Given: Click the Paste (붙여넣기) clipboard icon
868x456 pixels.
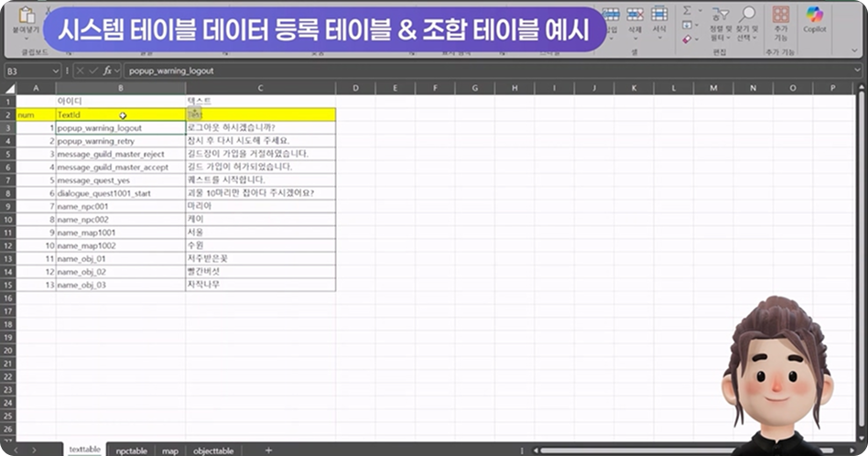Looking at the screenshot, I should (x=26, y=16).
